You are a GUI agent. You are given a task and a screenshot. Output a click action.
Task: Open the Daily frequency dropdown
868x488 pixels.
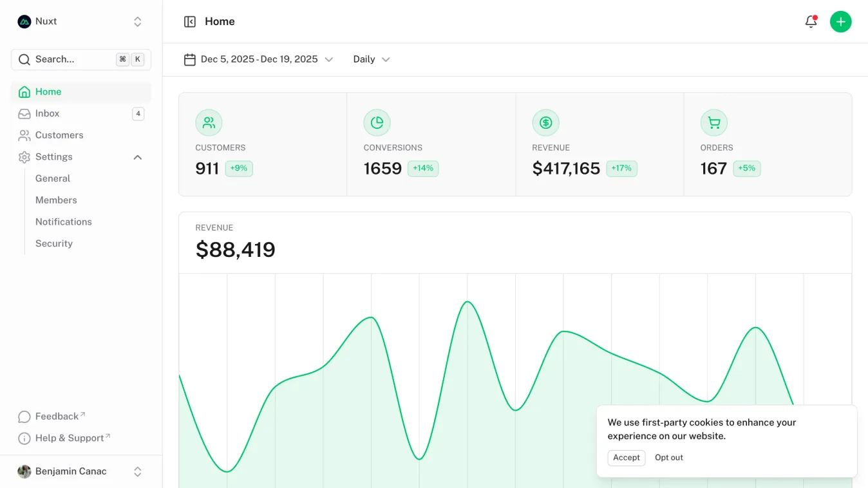click(371, 59)
